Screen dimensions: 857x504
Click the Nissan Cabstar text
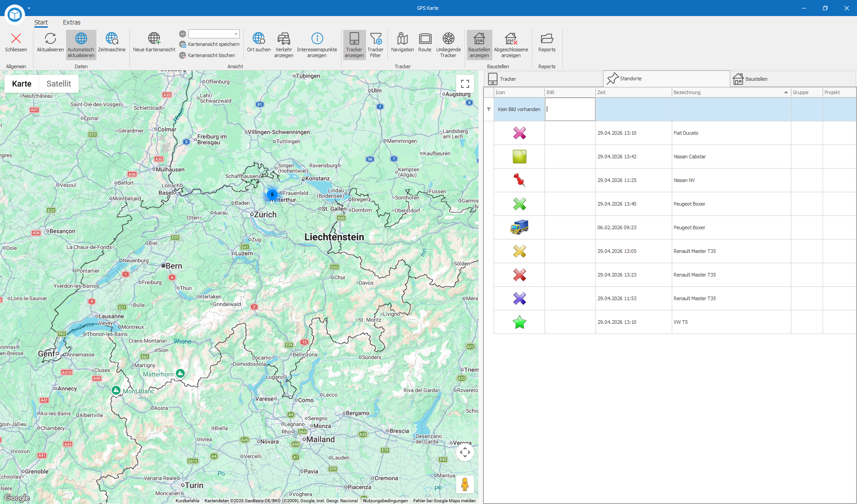[690, 157]
